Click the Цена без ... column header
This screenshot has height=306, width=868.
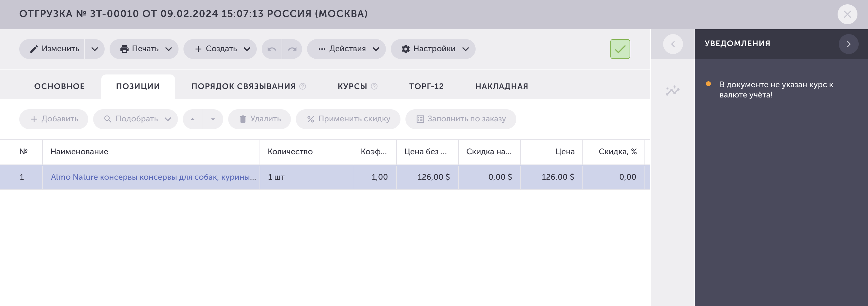[427, 152]
